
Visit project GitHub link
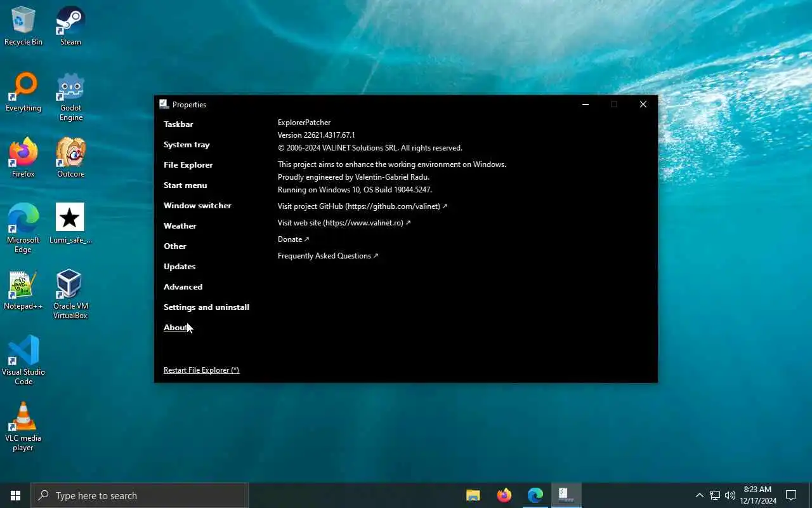pos(362,206)
